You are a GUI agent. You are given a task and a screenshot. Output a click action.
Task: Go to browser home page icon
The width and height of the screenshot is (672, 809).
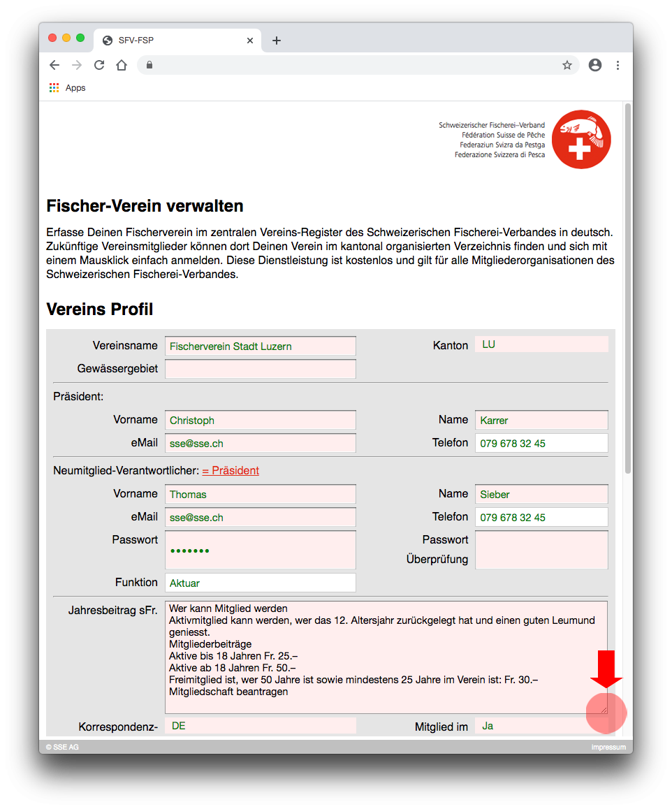[x=122, y=65]
